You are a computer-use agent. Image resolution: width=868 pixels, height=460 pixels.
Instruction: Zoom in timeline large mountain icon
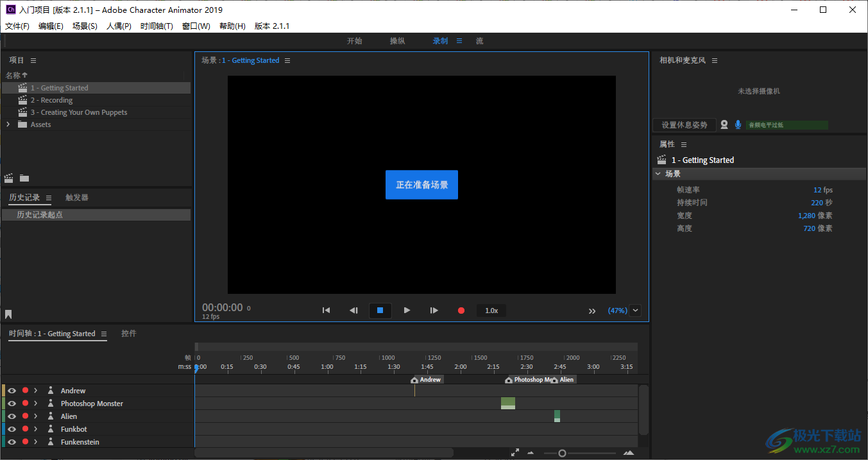click(629, 453)
